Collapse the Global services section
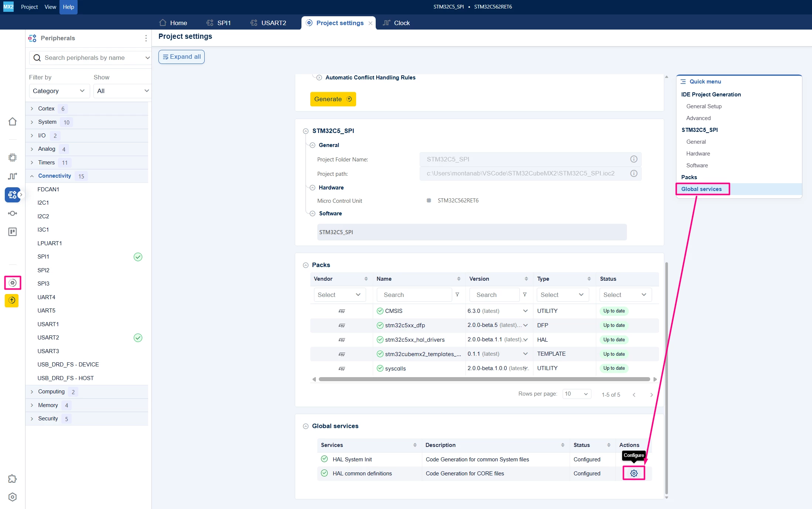 [x=306, y=426]
